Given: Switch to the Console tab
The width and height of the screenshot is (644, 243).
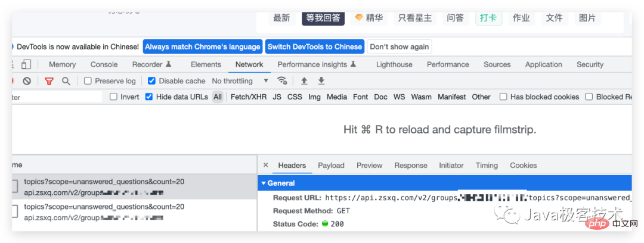Looking at the screenshot, I should tap(104, 64).
